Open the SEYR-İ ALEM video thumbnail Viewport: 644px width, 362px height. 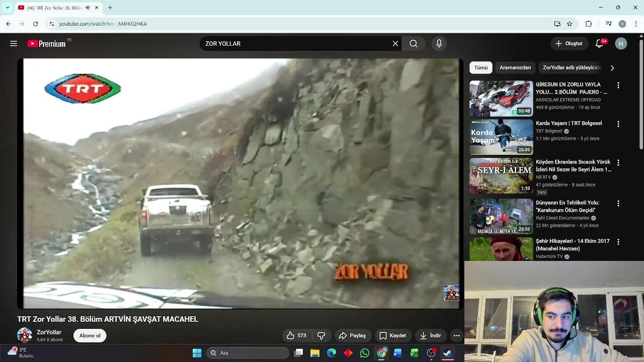[501, 176]
